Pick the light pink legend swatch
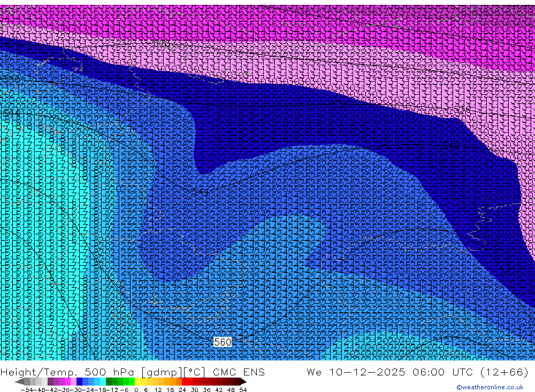Screen dimensions: 535x392 click(x=73, y=381)
